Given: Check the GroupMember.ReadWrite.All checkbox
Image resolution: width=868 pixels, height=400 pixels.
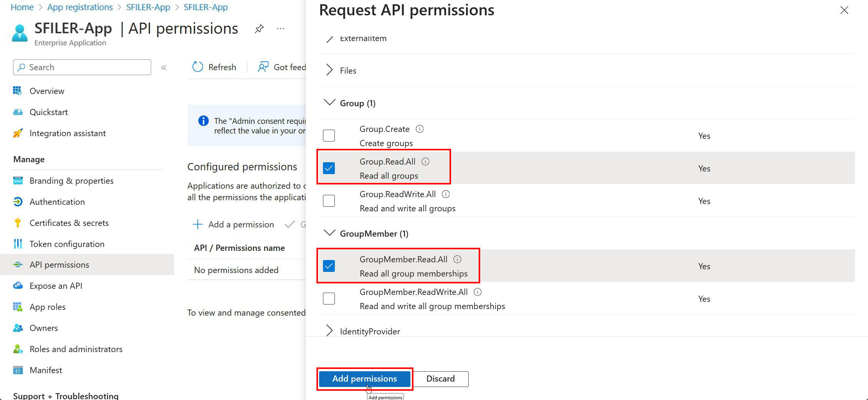Looking at the screenshot, I should tap(329, 298).
